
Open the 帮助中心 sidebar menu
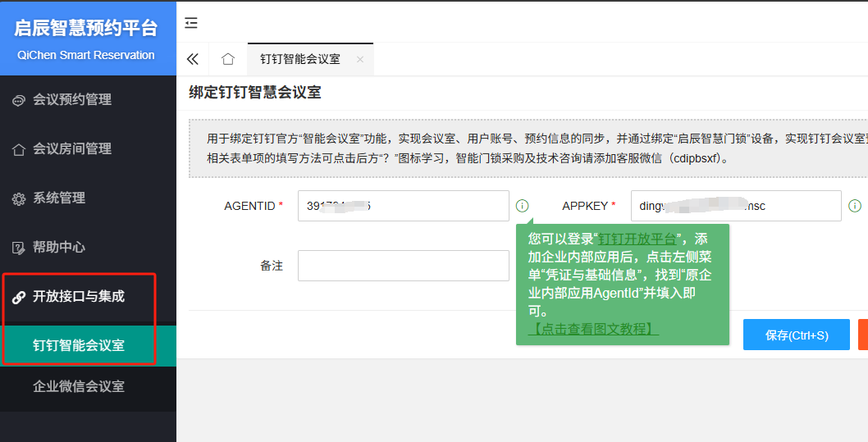[59, 247]
